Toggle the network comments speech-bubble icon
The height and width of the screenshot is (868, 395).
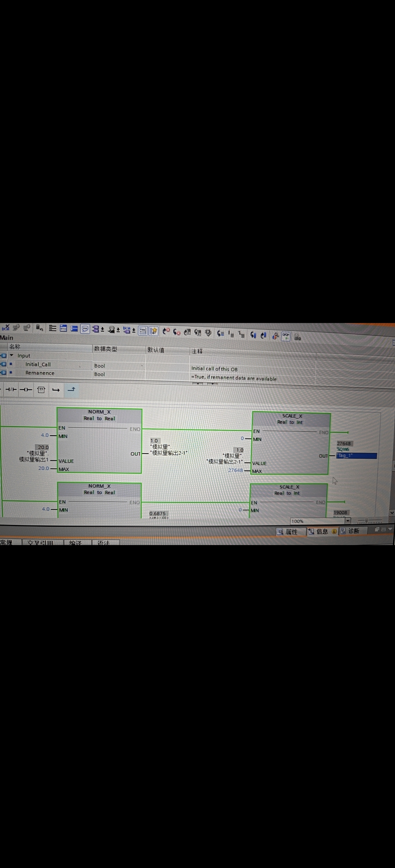pyautogui.click(x=85, y=329)
